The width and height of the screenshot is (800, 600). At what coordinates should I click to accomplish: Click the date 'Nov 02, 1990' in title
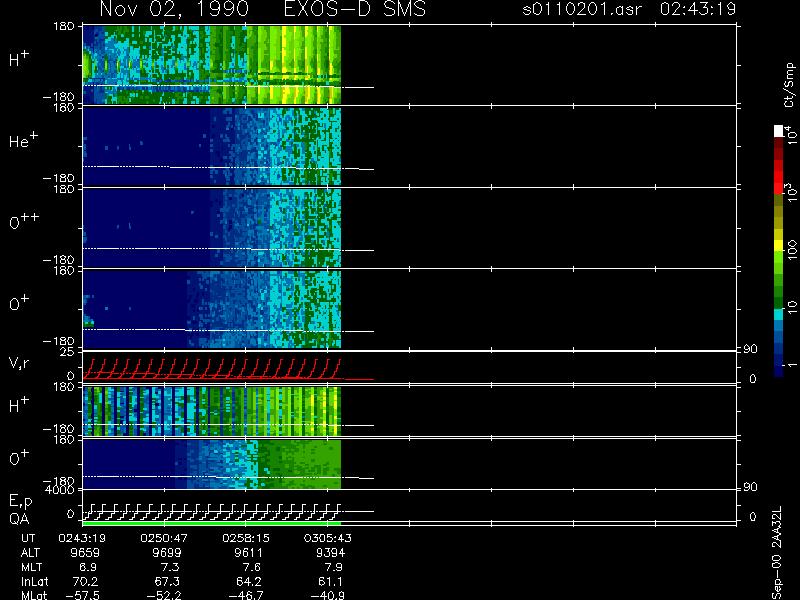(x=174, y=9)
